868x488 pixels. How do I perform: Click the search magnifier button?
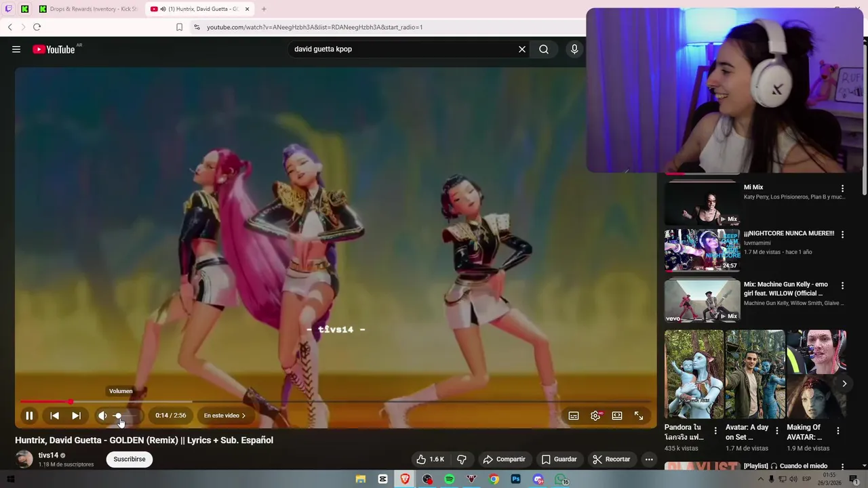(544, 49)
